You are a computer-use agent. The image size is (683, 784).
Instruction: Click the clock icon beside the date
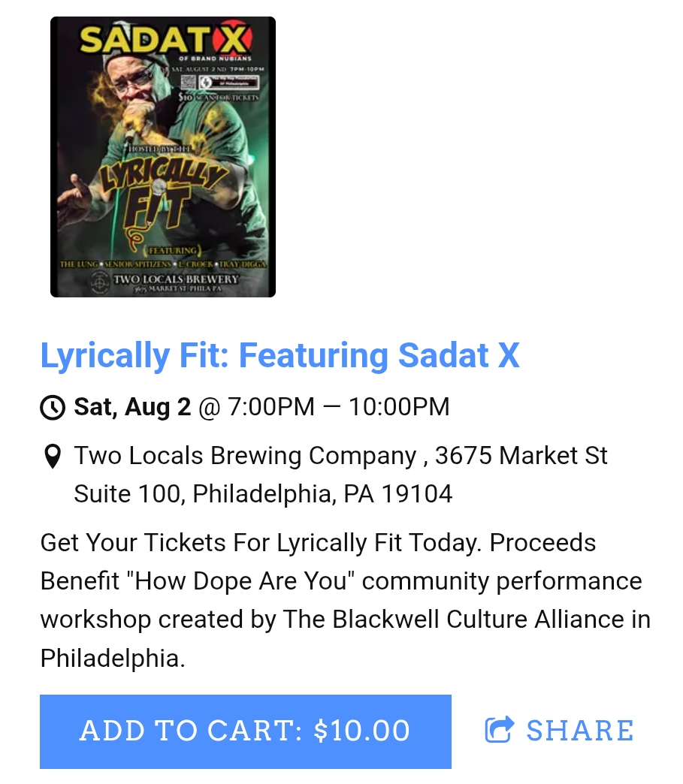tap(53, 408)
